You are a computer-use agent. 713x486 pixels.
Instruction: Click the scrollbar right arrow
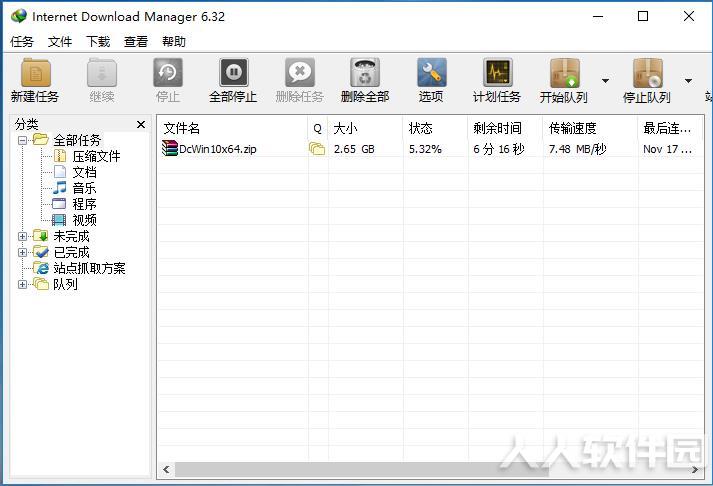click(x=695, y=470)
